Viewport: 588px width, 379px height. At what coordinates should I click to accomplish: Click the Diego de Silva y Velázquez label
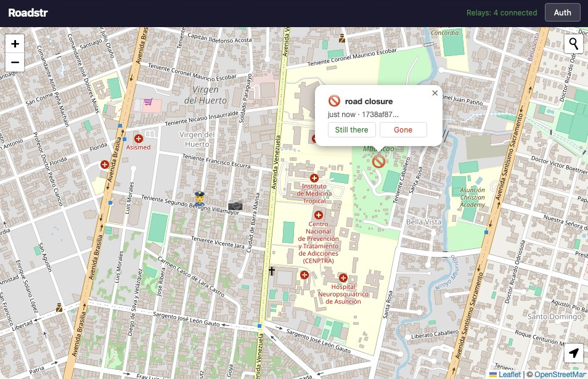coord(134,301)
